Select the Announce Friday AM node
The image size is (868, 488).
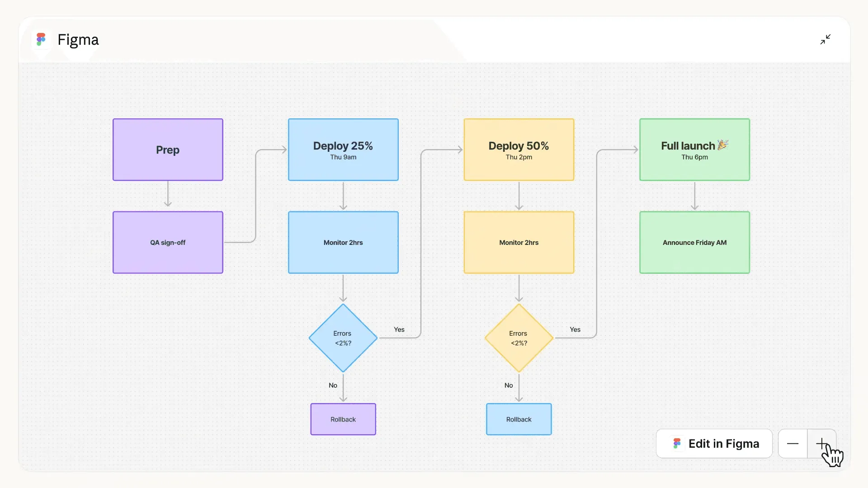[x=694, y=242]
